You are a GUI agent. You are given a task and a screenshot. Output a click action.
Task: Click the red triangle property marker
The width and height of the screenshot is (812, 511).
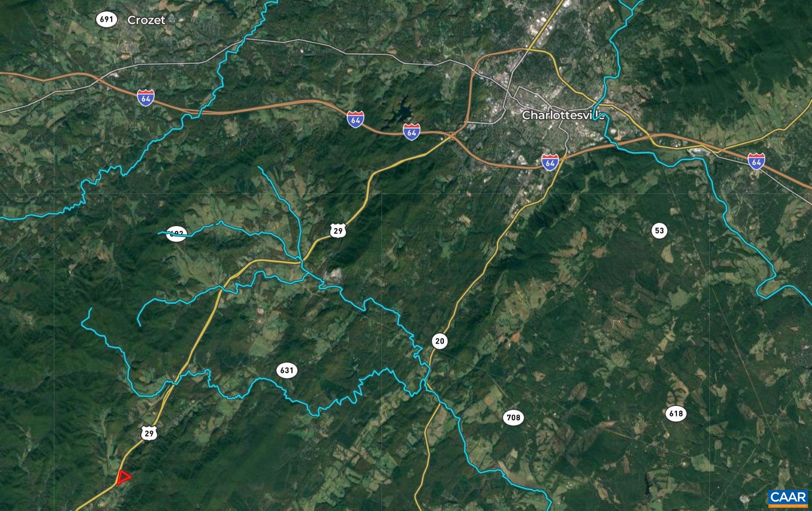coord(123,477)
